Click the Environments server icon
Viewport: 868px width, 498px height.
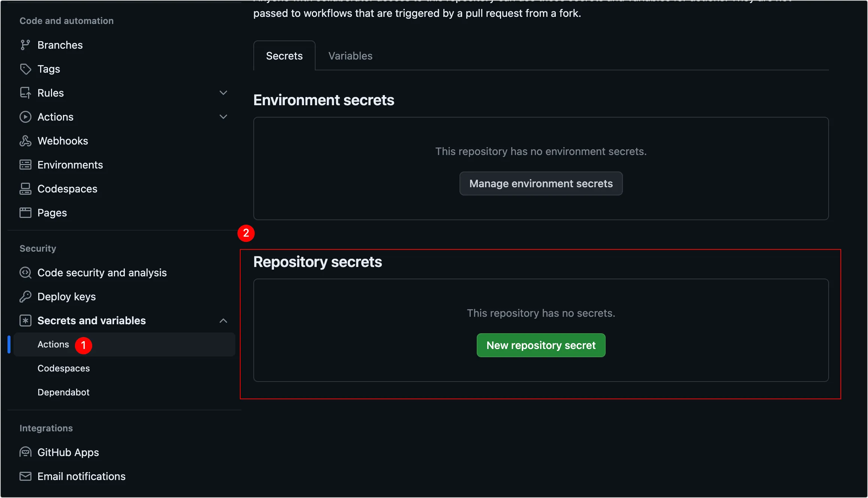[x=25, y=165]
